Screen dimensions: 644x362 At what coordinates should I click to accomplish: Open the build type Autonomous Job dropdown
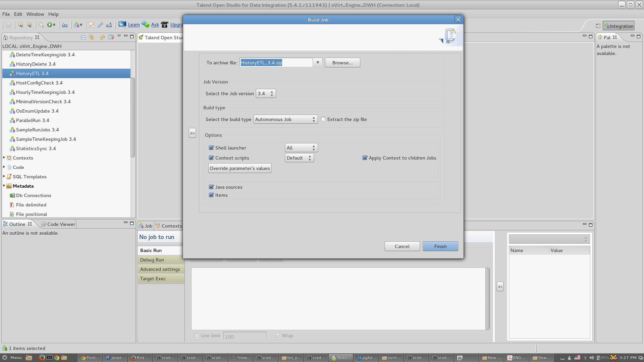(x=285, y=119)
